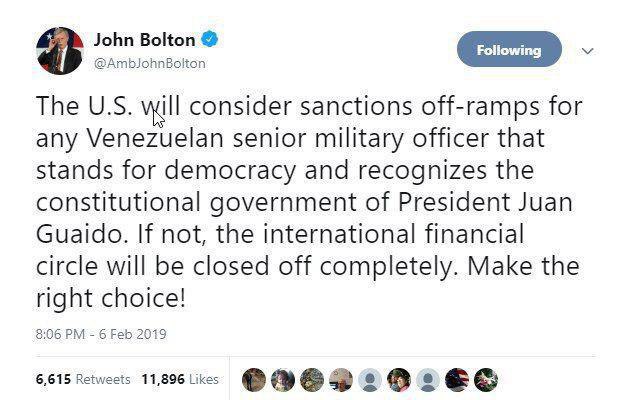Click the second default gray silhouette avatar
The width and height of the screenshot is (629, 400).
pyautogui.click(x=428, y=380)
